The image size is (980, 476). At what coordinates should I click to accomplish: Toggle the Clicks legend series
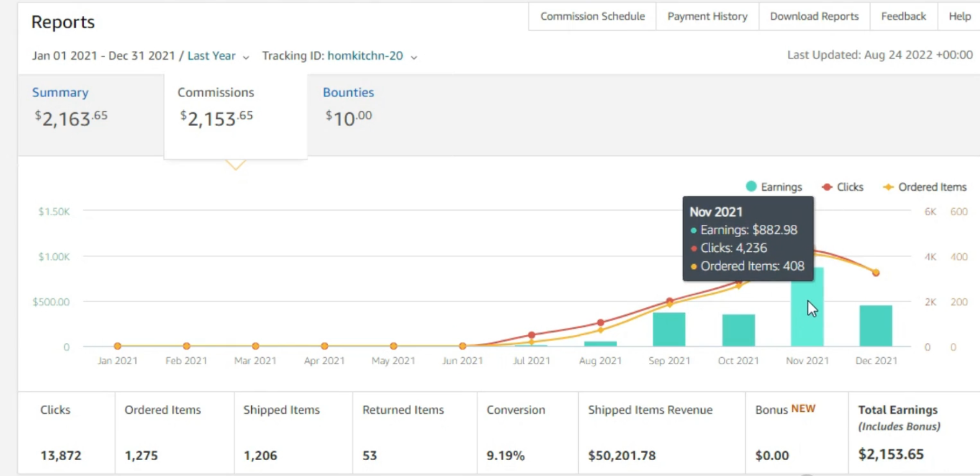(x=842, y=187)
